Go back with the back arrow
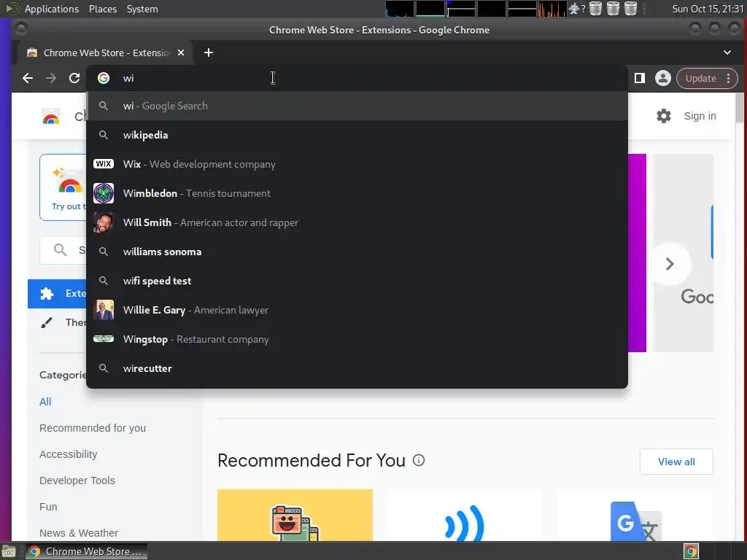 tap(28, 78)
